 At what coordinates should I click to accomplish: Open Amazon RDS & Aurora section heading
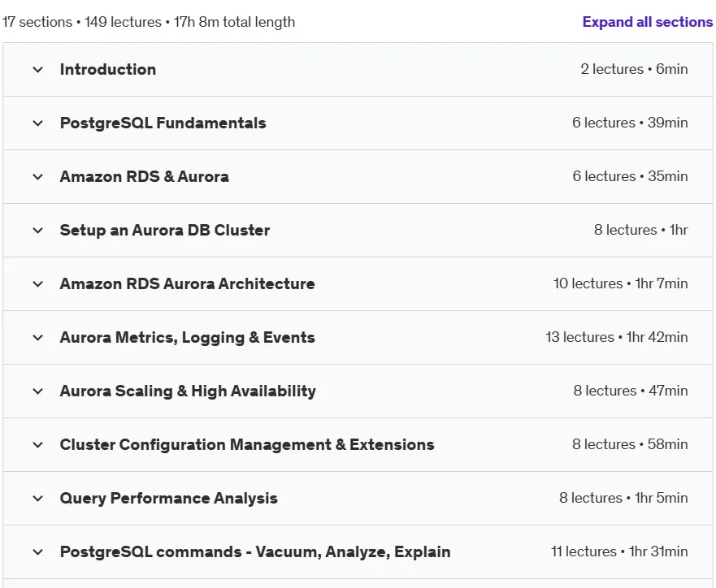coord(145,176)
